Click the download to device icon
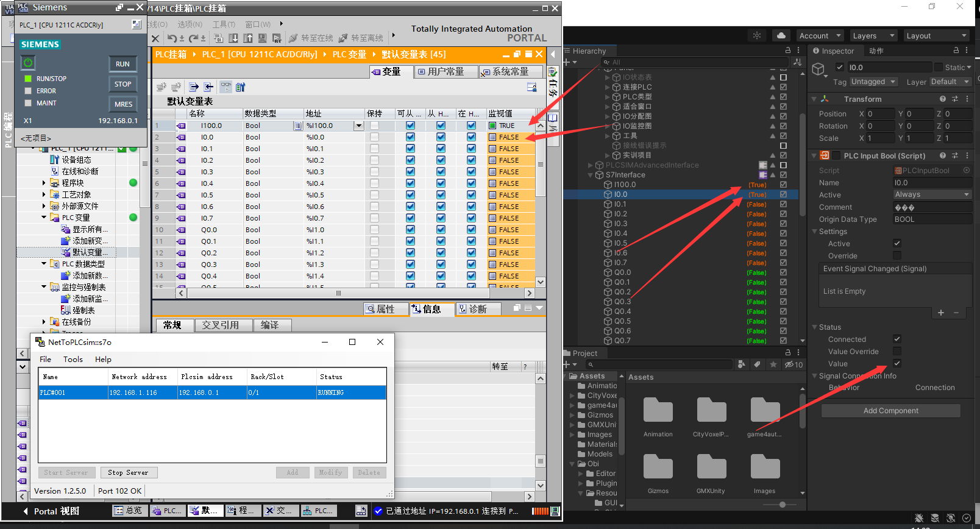The width and height of the screenshot is (980, 529). pyautogui.click(x=233, y=38)
